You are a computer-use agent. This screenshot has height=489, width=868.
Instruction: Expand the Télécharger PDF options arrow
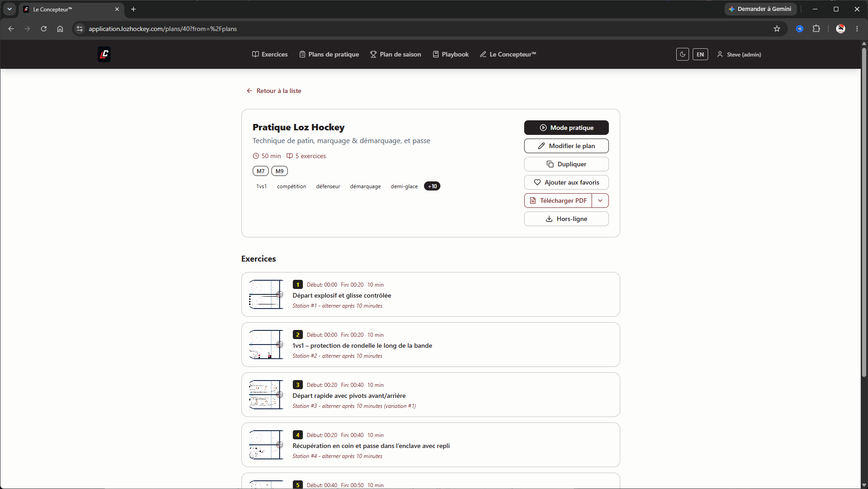[600, 201]
